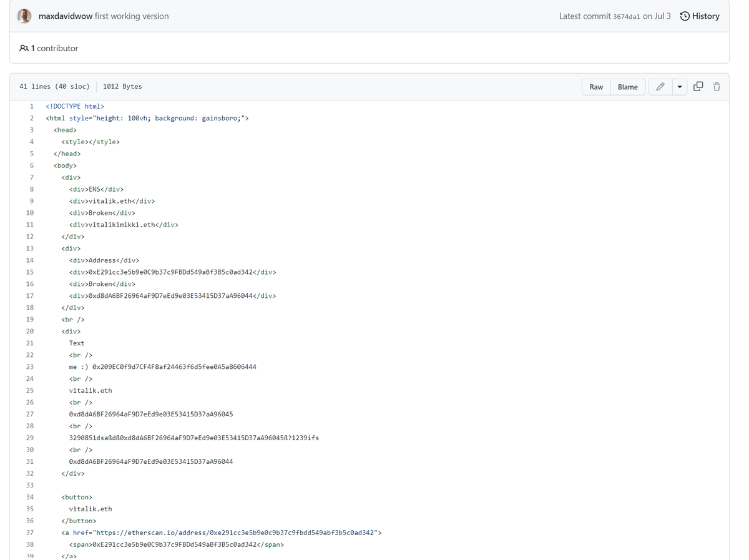This screenshot has width=749, height=560.
Task: Expand the edit options dropdown arrow
Action: pyautogui.click(x=680, y=87)
